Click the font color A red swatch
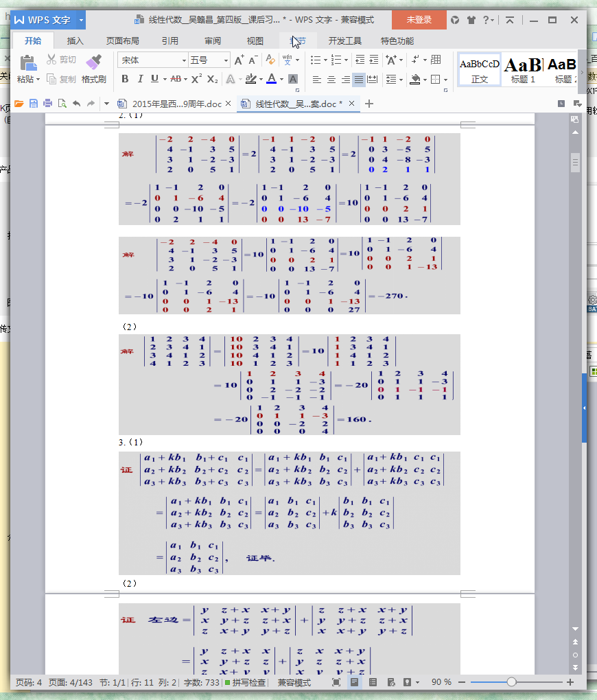This screenshot has height=700, width=597. [272, 79]
